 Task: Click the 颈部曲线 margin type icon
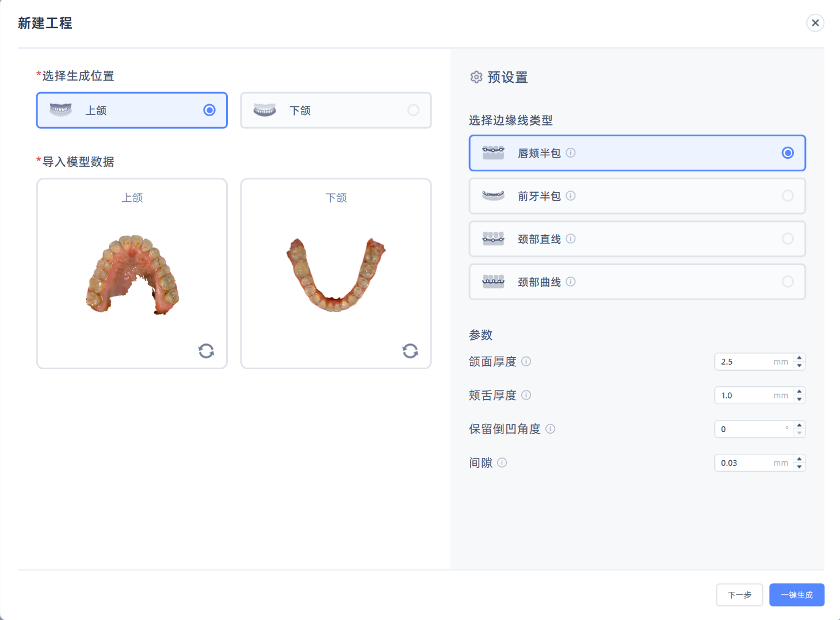493,281
